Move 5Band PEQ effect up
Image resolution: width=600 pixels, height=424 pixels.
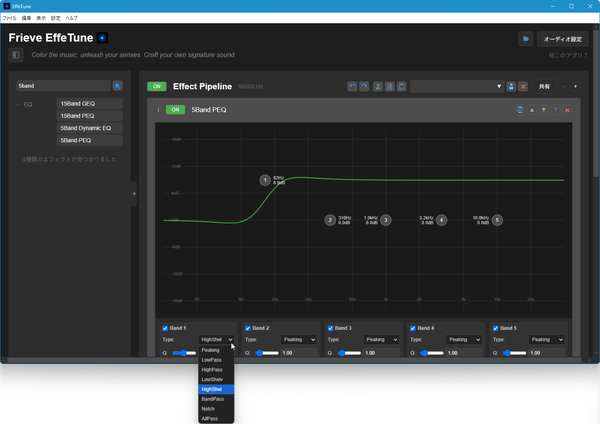[532, 110]
